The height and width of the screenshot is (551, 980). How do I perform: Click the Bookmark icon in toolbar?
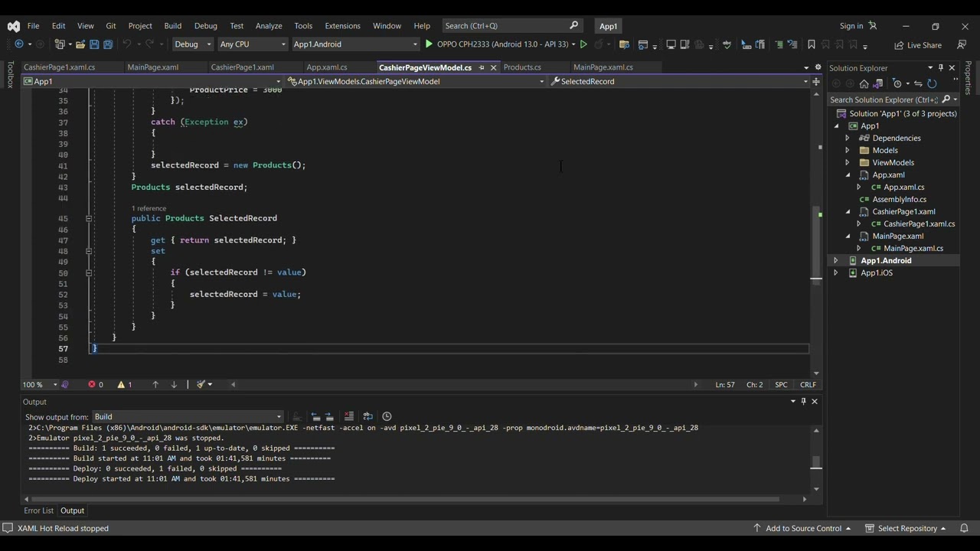tap(812, 44)
